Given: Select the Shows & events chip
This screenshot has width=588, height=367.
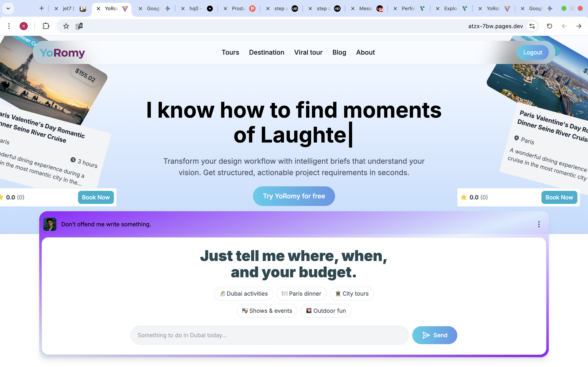Looking at the screenshot, I should point(267,311).
